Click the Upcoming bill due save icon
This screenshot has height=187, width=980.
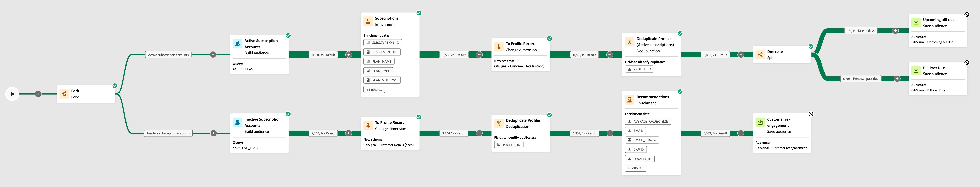tap(916, 23)
